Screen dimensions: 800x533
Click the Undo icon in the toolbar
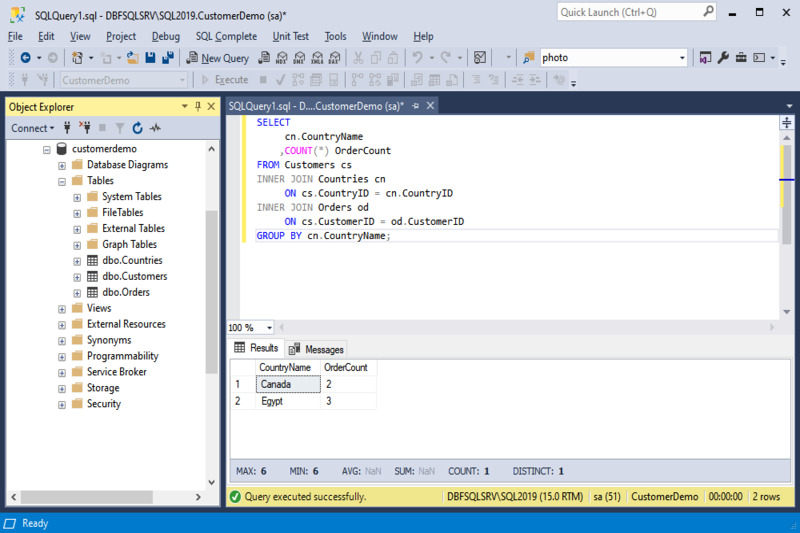click(x=418, y=58)
